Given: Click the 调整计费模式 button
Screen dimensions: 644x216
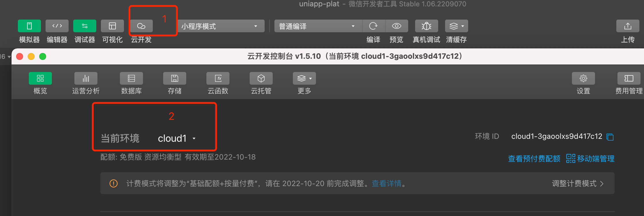Looking at the screenshot, I should click(578, 183).
